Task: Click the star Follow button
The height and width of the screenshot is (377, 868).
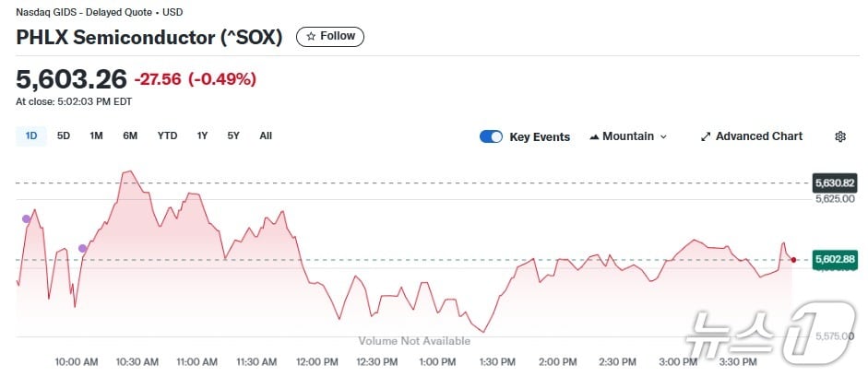Action: point(330,36)
